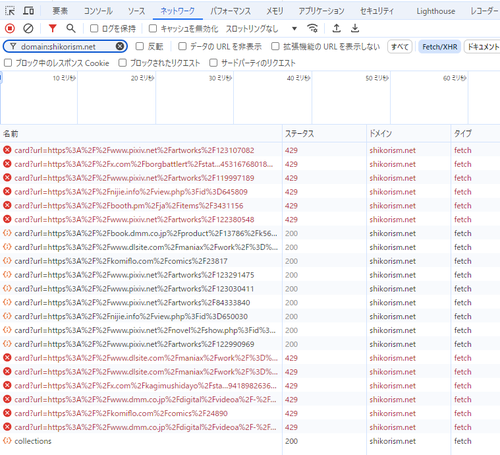The width and height of the screenshot is (500, 455).
Task: Select the ドキュメント filter button
Action: tap(482, 47)
